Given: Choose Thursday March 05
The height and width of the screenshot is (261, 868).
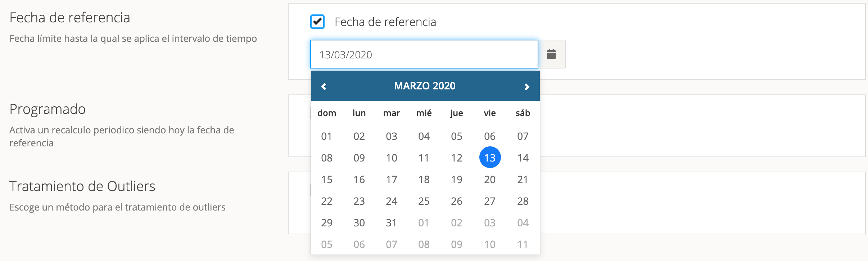Looking at the screenshot, I should (x=457, y=136).
